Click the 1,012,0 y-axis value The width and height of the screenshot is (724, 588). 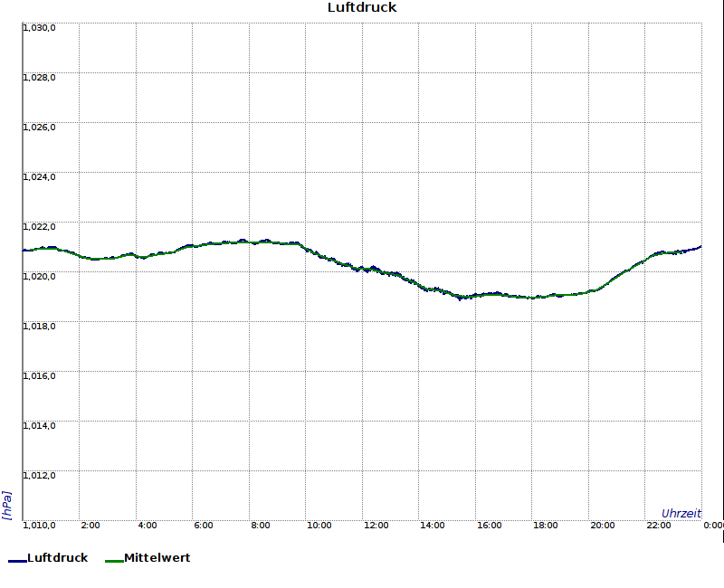click(39, 476)
